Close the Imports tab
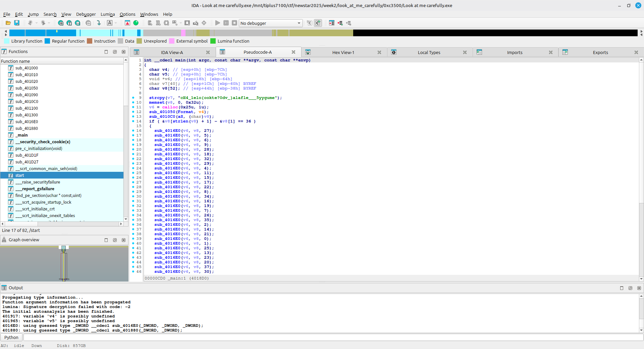This screenshot has width=644, height=349. pyautogui.click(x=550, y=52)
